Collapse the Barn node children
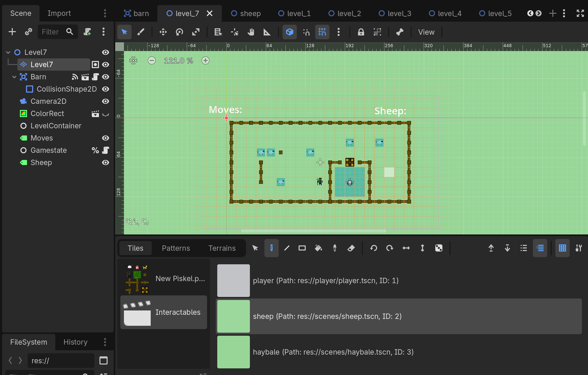The image size is (588, 375). point(14,77)
